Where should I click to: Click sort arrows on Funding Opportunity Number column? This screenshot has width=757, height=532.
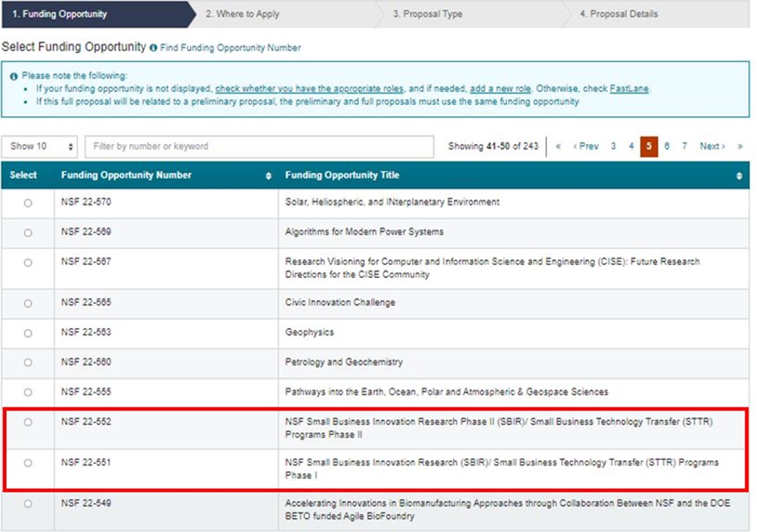click(268, 176)
